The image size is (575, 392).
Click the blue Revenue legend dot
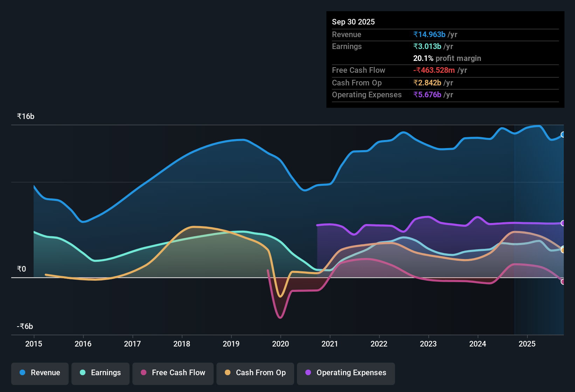(x=22, y=373)
